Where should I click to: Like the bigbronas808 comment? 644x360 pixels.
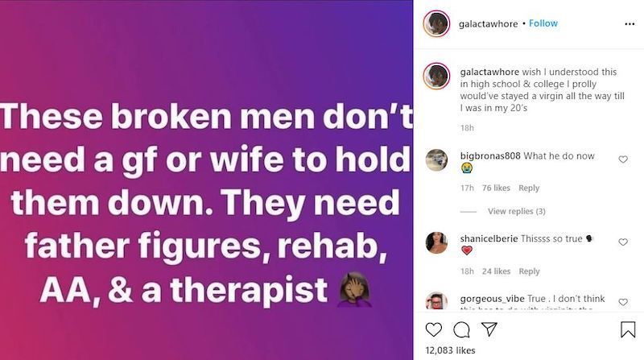point(623,159)
